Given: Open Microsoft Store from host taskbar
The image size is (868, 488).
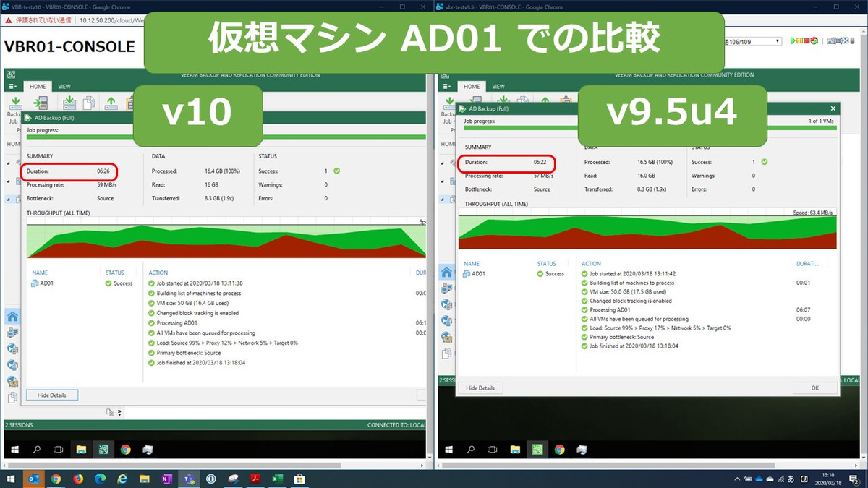Looking at the screenshot, I should tap(299, 479).
